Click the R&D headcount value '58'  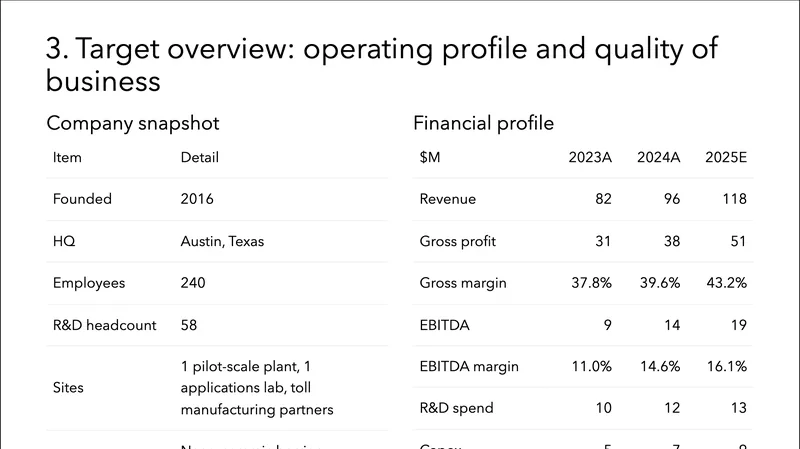[189, 325]
